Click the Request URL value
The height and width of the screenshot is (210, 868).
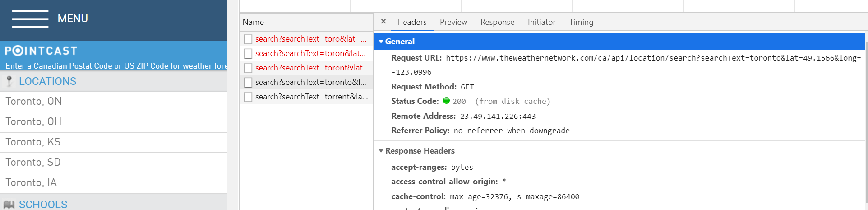point(626,65)
